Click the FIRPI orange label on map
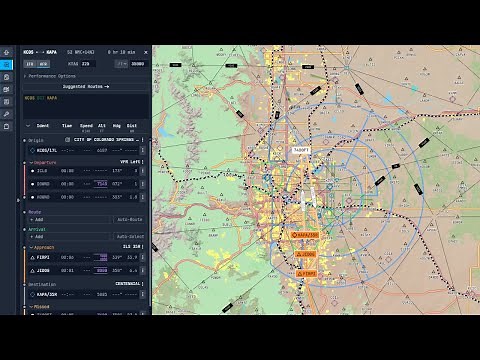Image resolution: width=480 pixels, height=360 pixels. click(x=306, y=274)
